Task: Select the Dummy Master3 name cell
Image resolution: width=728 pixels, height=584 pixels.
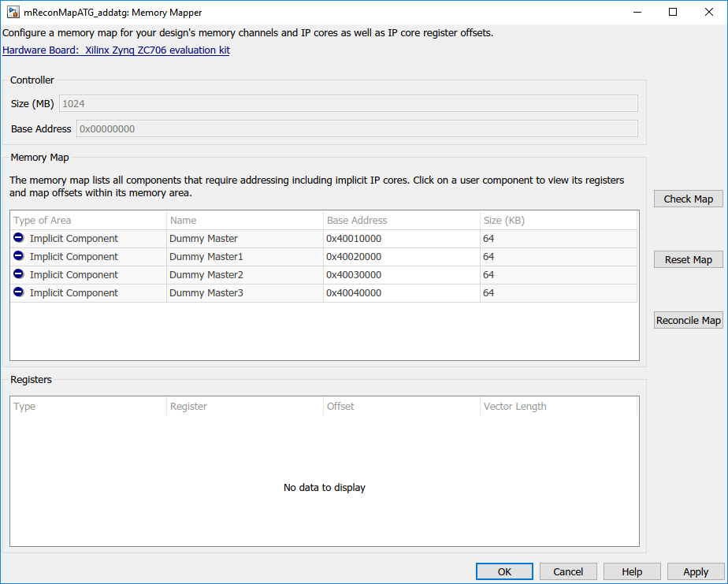Action: (x=245, y=292)
